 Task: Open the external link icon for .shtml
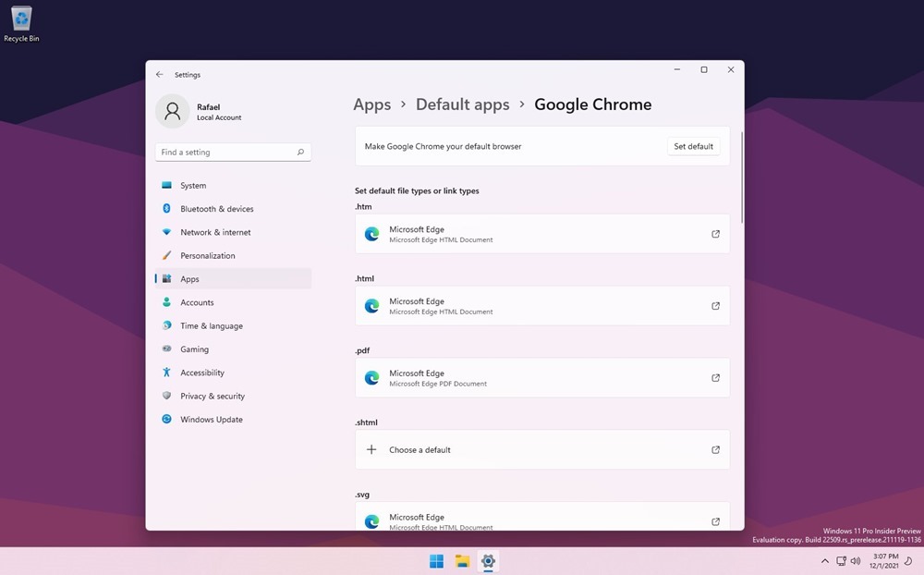715,450
